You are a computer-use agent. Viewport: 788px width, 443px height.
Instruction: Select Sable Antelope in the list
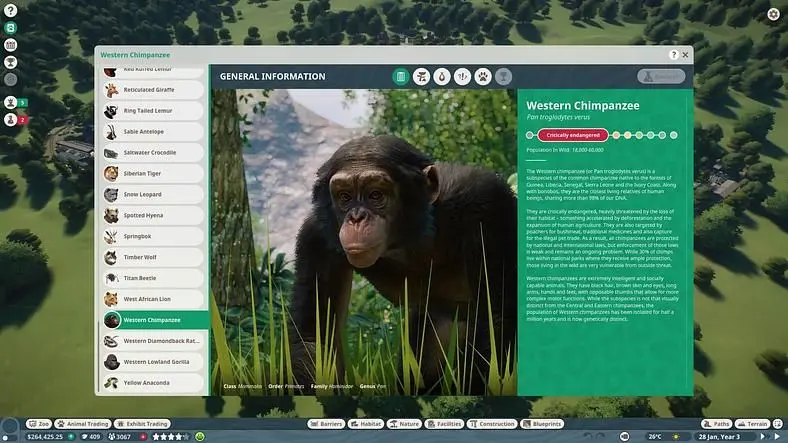pyautogui.click(x=153, y=132)
